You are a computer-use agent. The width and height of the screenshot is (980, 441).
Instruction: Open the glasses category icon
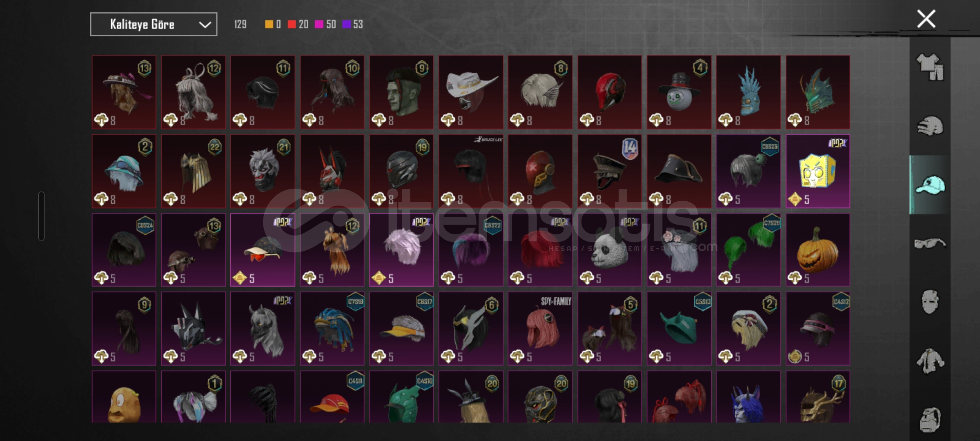pyautogui.click(x=930, y=243)
